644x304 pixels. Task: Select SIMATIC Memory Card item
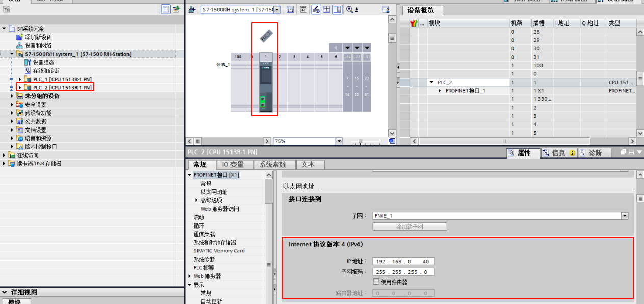[x=219, y=251]
